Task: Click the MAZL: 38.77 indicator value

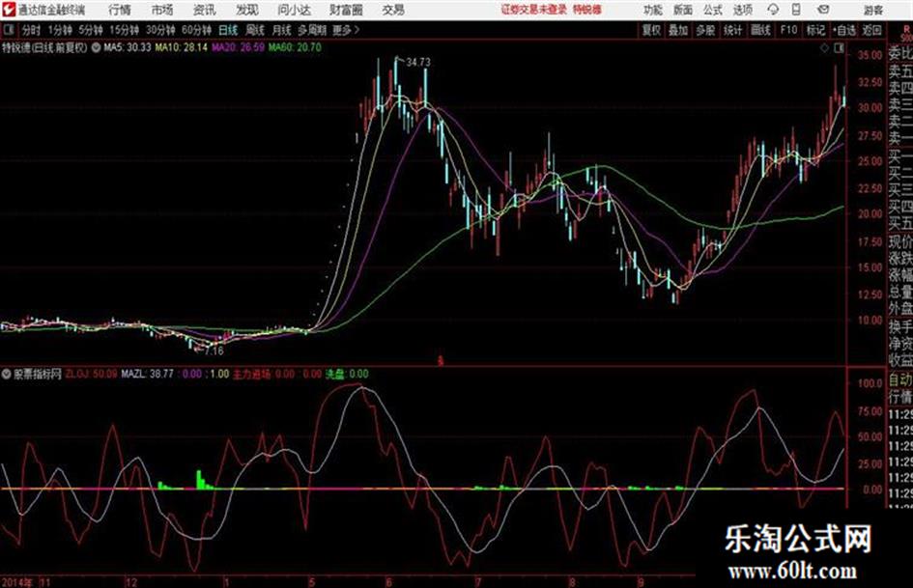Action: tap(147, 374)
